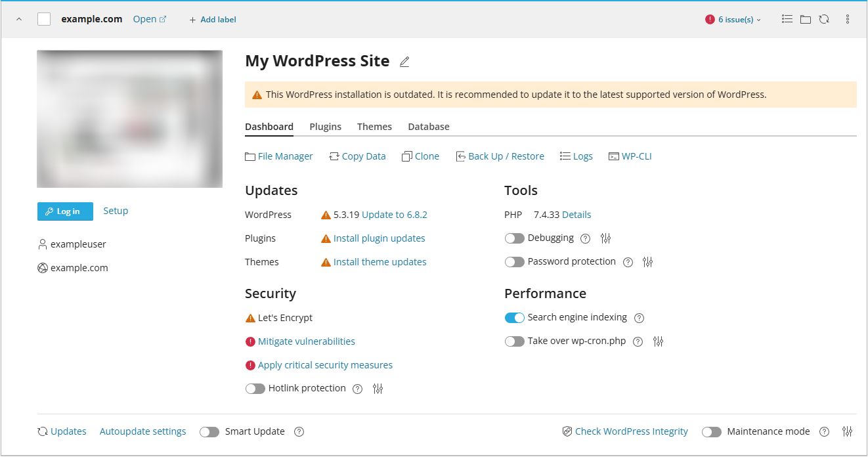Click the exampleuser owner text
This screenshot has width=868, height=457.
(x=78, y=244)
